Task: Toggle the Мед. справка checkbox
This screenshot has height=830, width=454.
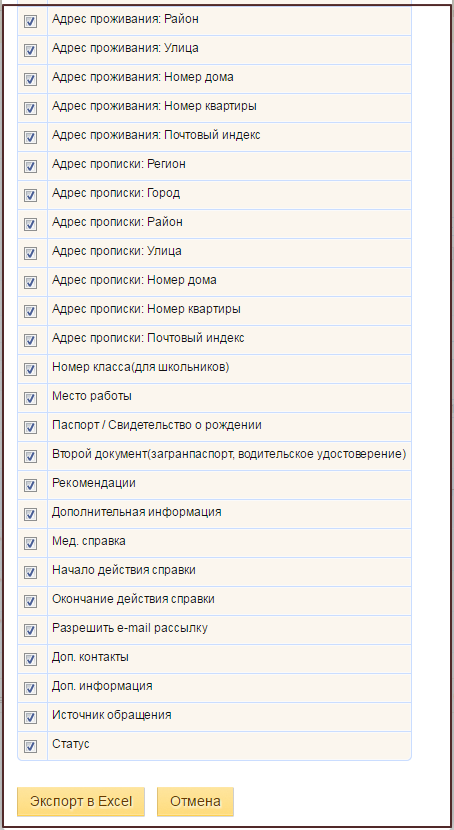Action: click(31, 543)
